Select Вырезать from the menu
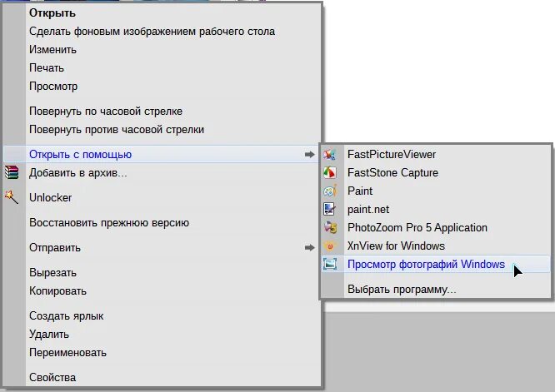This screenshot has height=392, width=555. pos(162,273)
